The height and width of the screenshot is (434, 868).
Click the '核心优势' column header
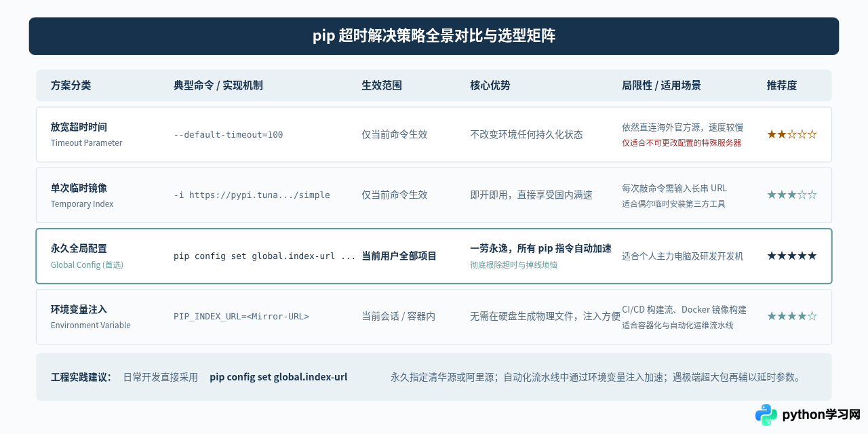(490, 85)
